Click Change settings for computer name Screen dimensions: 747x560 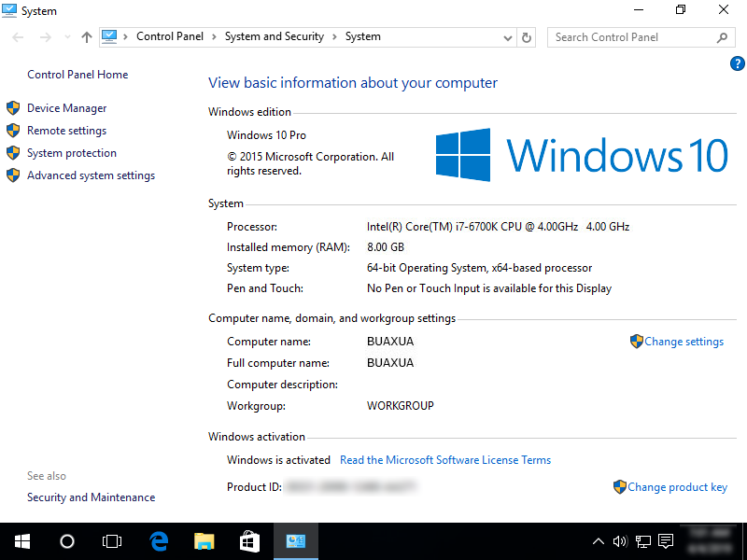point(684,342)
